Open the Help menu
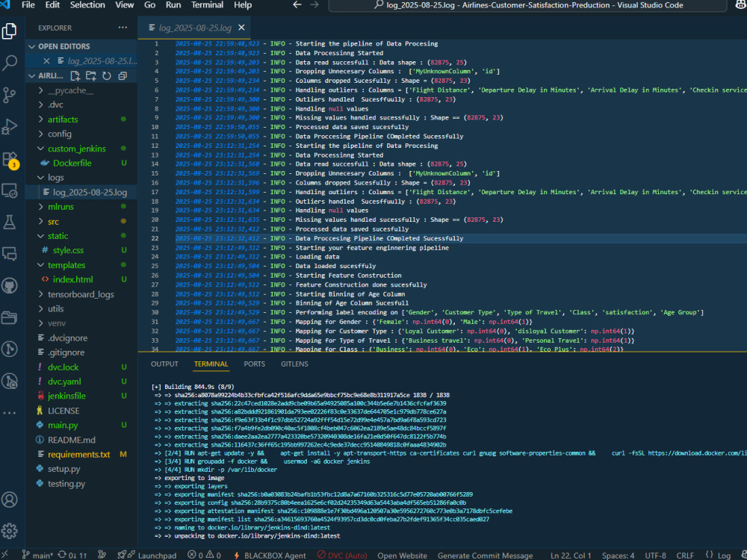 [x=243, y=4]
